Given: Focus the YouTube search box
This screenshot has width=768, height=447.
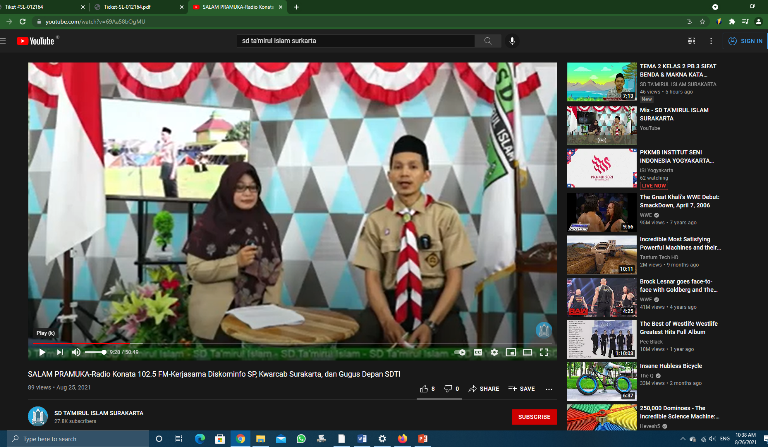Looking at the screenshot, I should coord(356,41).
